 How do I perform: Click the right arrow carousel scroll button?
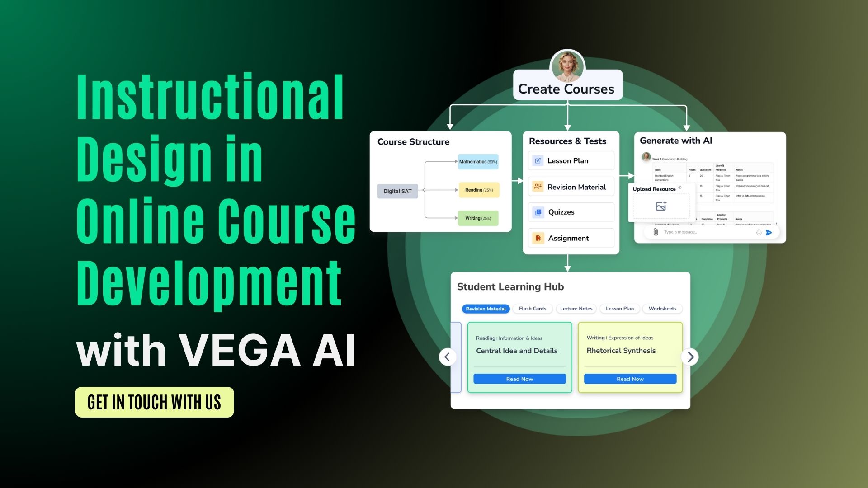690,357
